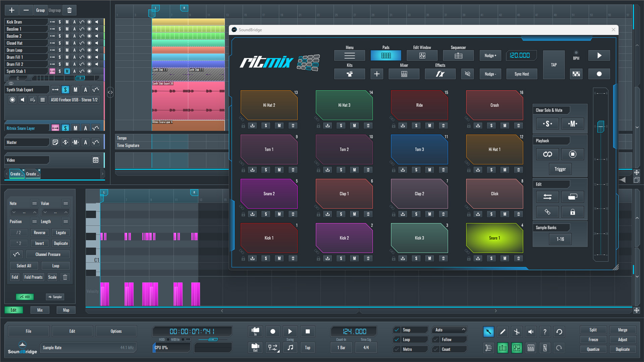644x362 pixels.
Task: Open the Ritmix Kits browser
Action: [350, 74]
